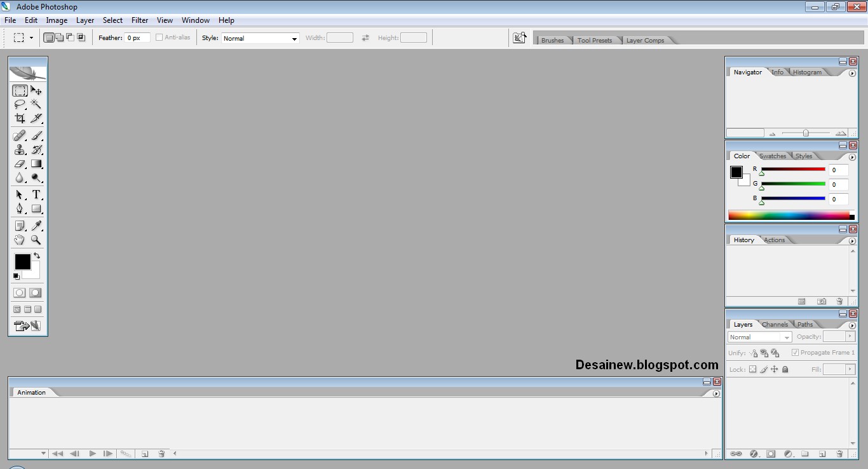
Task: Open the Window menu
Action: tap(196, 20)
